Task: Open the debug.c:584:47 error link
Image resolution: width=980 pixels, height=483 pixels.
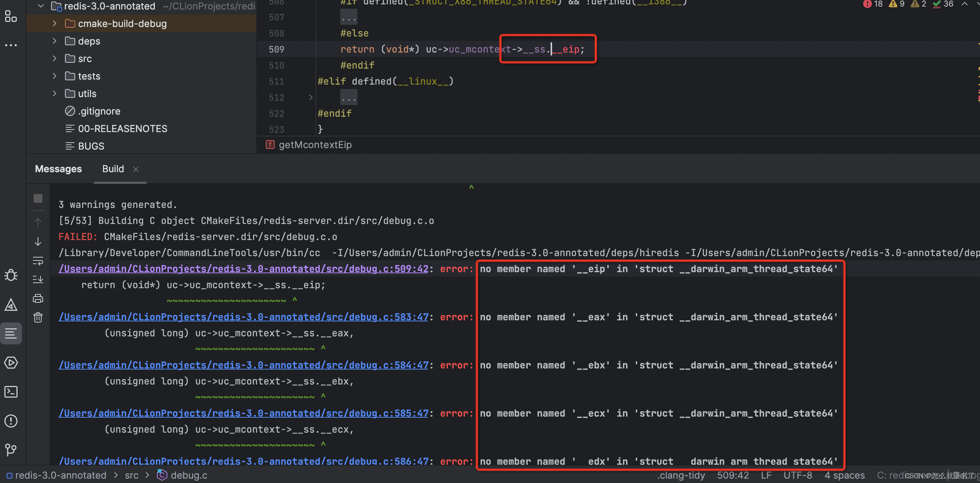Action: pos(244,366)
